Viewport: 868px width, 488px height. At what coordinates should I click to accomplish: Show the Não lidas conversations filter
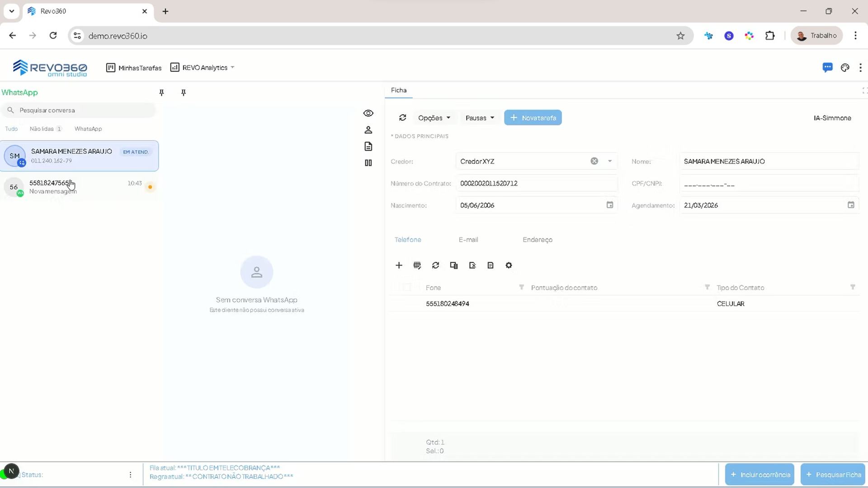[45, 129]
